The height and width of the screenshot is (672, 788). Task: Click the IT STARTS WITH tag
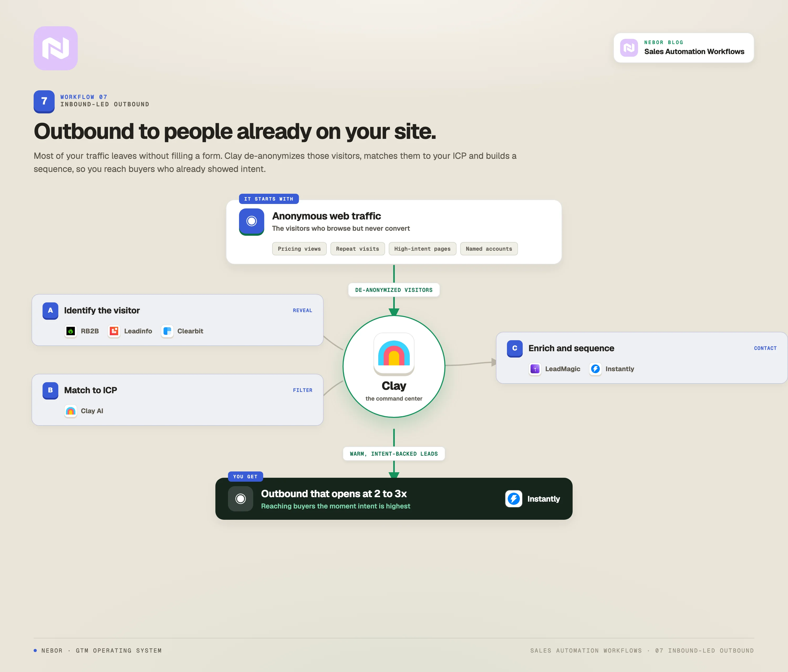(x=268, y=199)
